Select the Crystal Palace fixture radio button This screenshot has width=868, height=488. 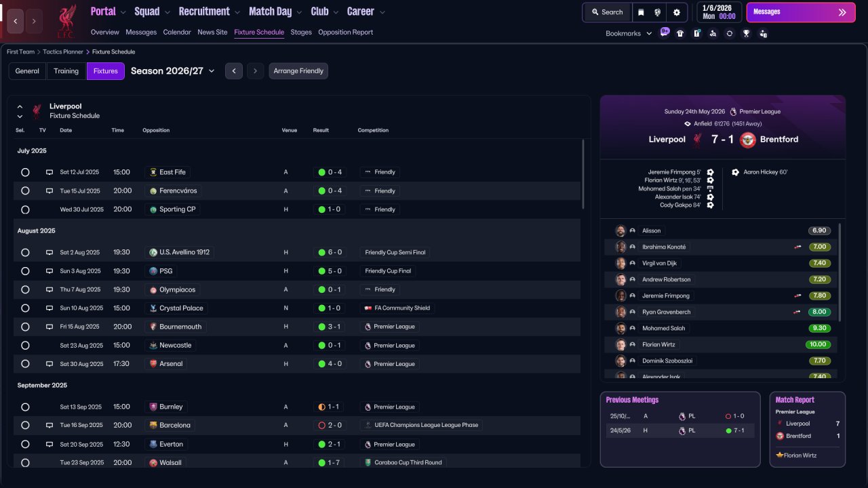coord(25,308)
